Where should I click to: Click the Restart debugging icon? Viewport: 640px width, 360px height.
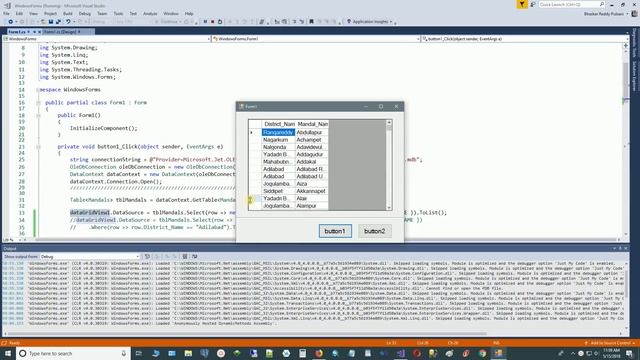pyautogui.click(x=220, y=22)
